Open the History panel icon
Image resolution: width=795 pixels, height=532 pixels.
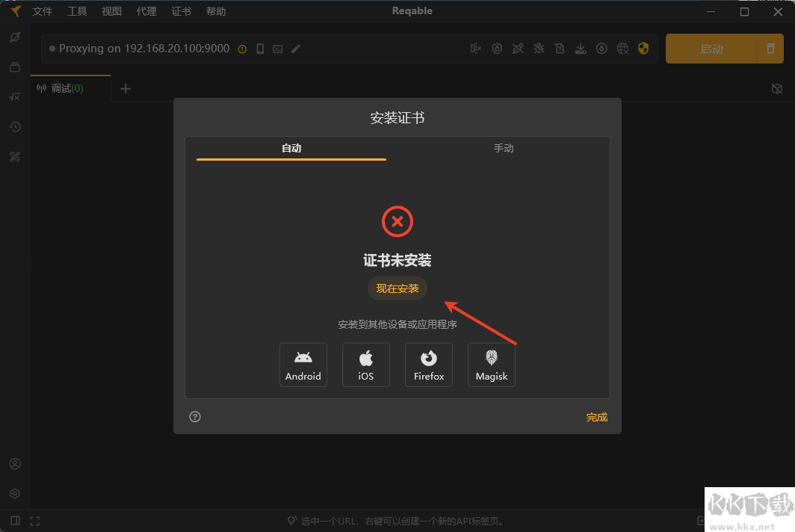[15, 126]
